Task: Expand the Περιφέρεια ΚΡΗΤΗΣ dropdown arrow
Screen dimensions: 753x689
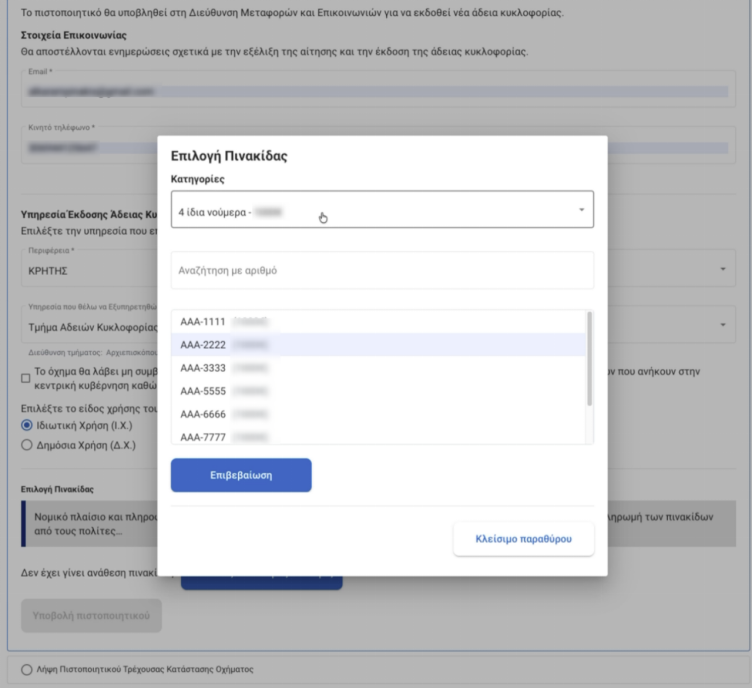Action: click(723, 269)
